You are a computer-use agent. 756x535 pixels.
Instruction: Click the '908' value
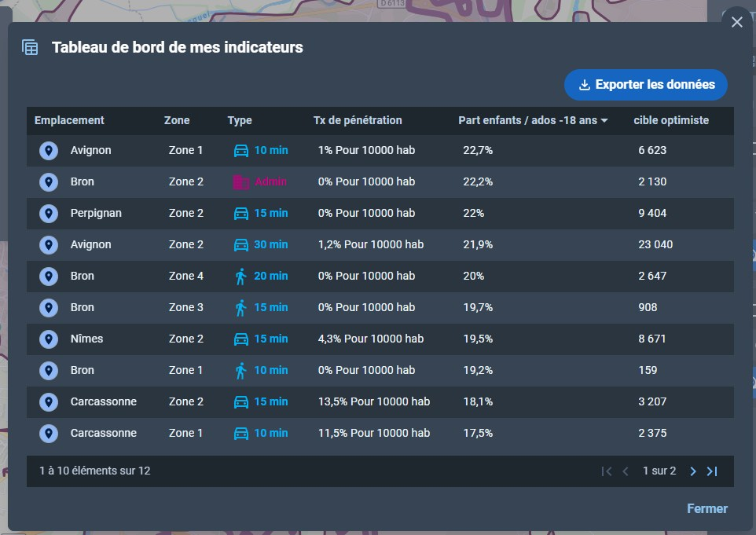[648, 307]
